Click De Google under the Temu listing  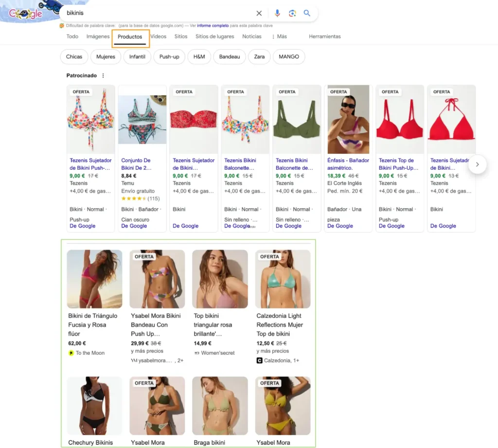[134, 226]
